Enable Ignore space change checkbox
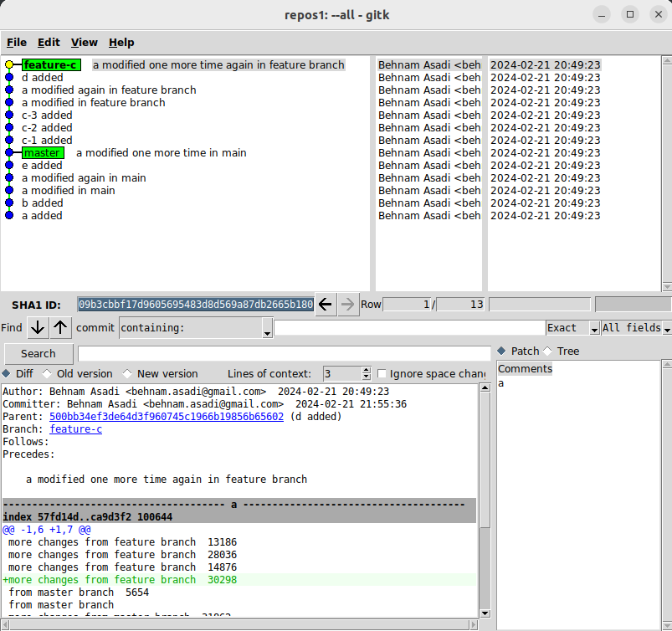 (x=382, y=374)
